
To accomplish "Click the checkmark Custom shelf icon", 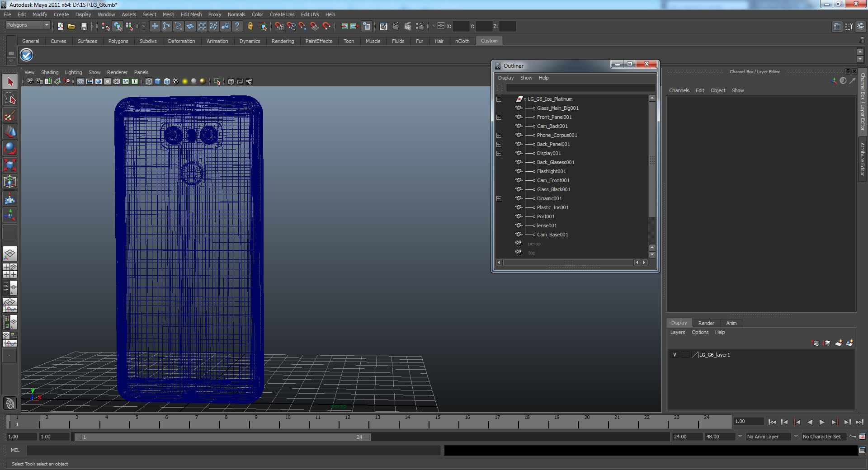I will tap(27, 55).
